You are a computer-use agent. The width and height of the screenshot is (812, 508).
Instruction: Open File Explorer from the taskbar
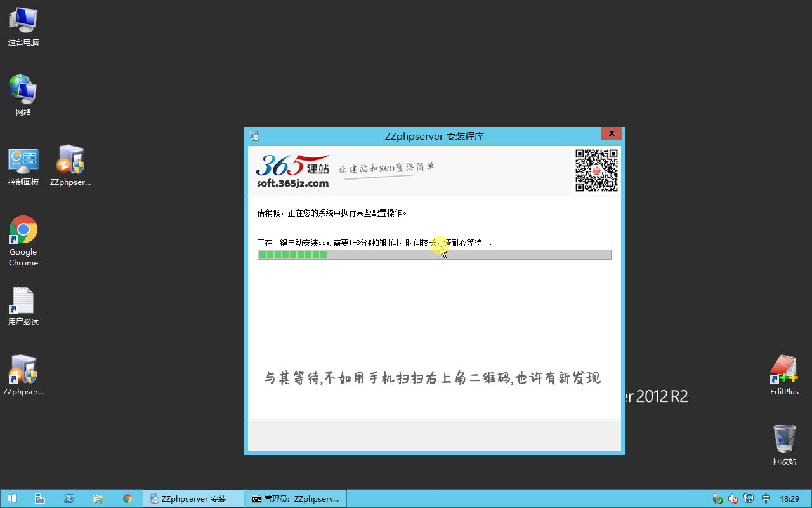click(x=98, y=498)
